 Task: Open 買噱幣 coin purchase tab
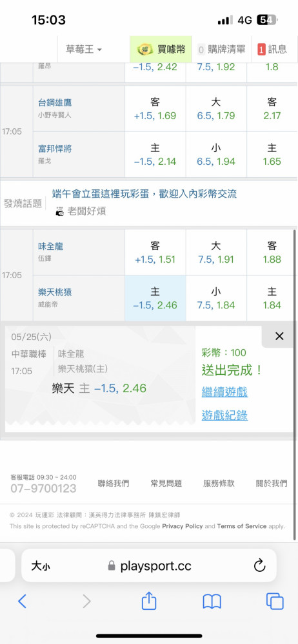161,50
